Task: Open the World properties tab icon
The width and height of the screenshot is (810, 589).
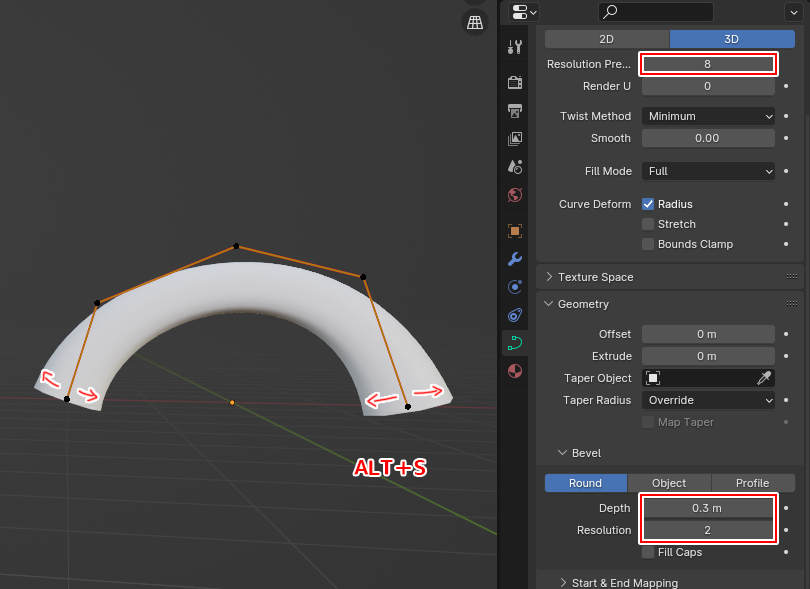Action: pos(515,195)
